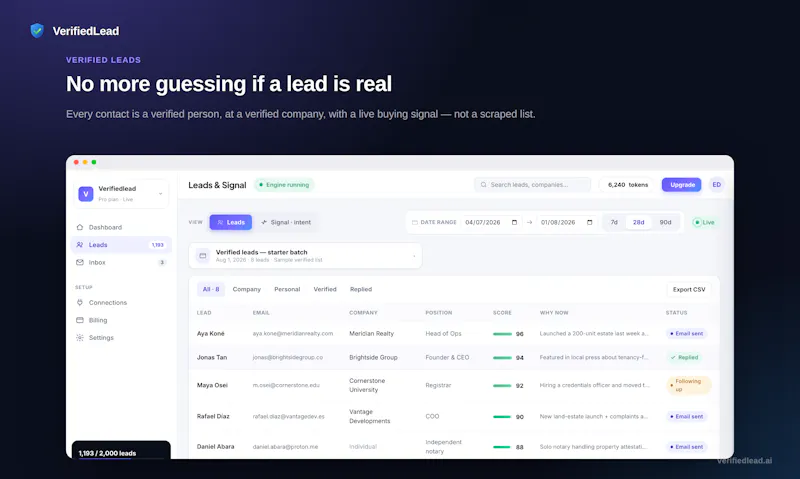Switch view to Signal · intent
Screen dimensions: 800x479
click(286, 222)
